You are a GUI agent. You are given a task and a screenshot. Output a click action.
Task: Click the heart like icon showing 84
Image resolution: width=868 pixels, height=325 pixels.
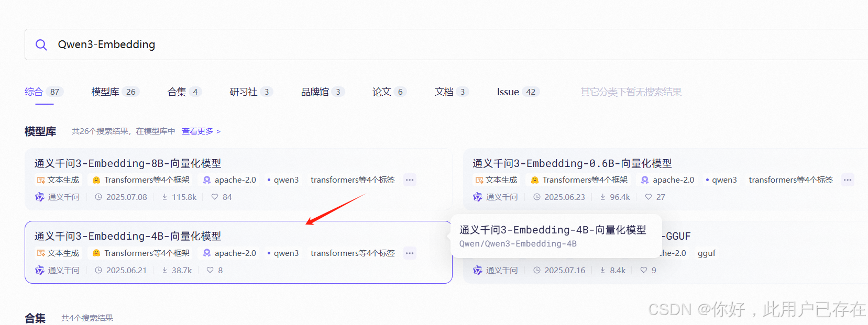[215, 197]
